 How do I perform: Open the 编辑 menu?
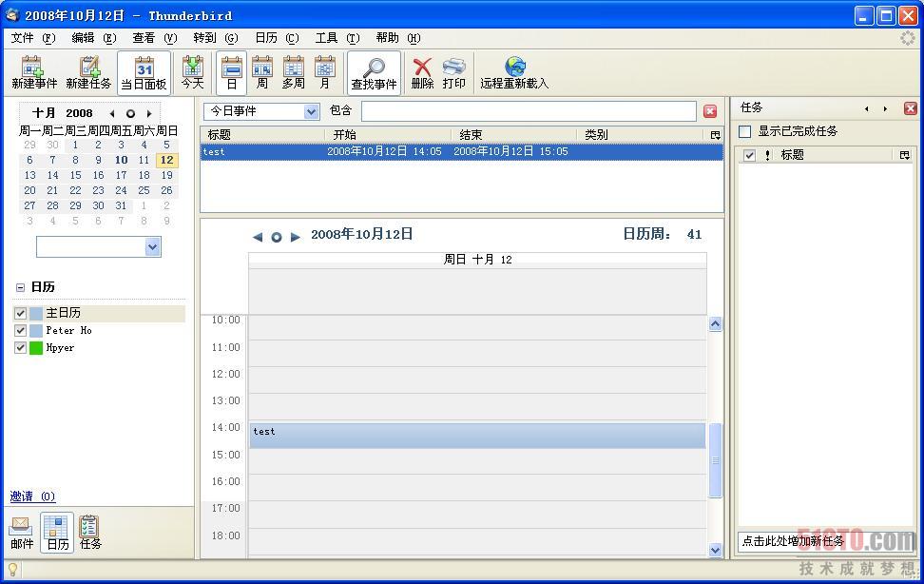click(x=94, y=38)
